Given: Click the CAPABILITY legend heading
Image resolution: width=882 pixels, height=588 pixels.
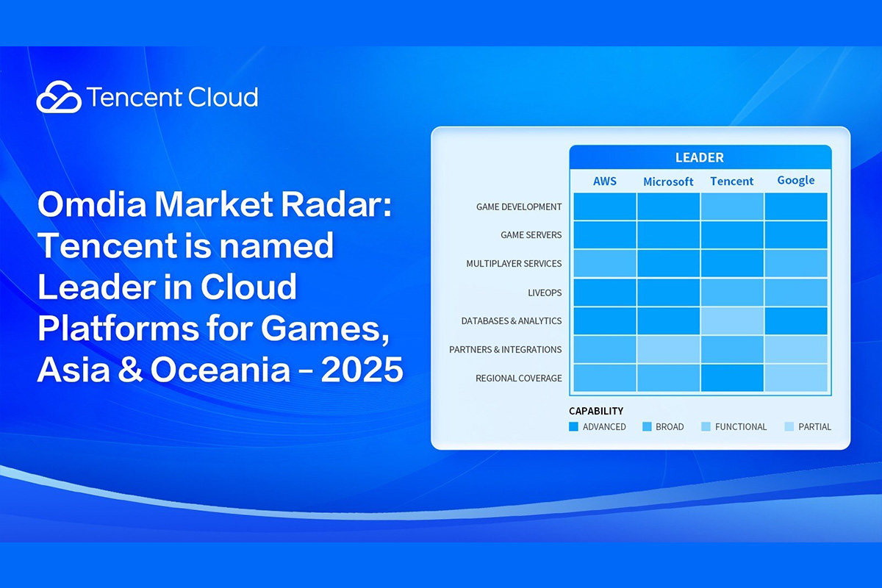Looking at the screenshot, I should pos(596,411).
